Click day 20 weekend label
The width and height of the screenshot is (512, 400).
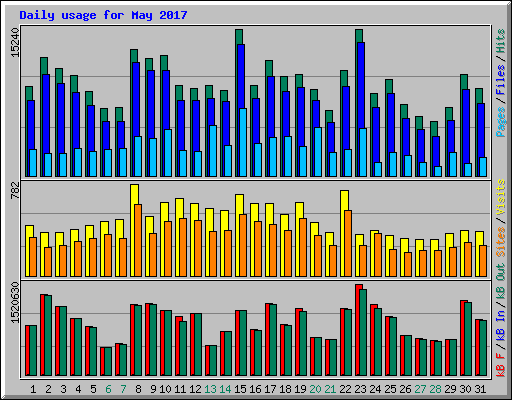[315, 389]
